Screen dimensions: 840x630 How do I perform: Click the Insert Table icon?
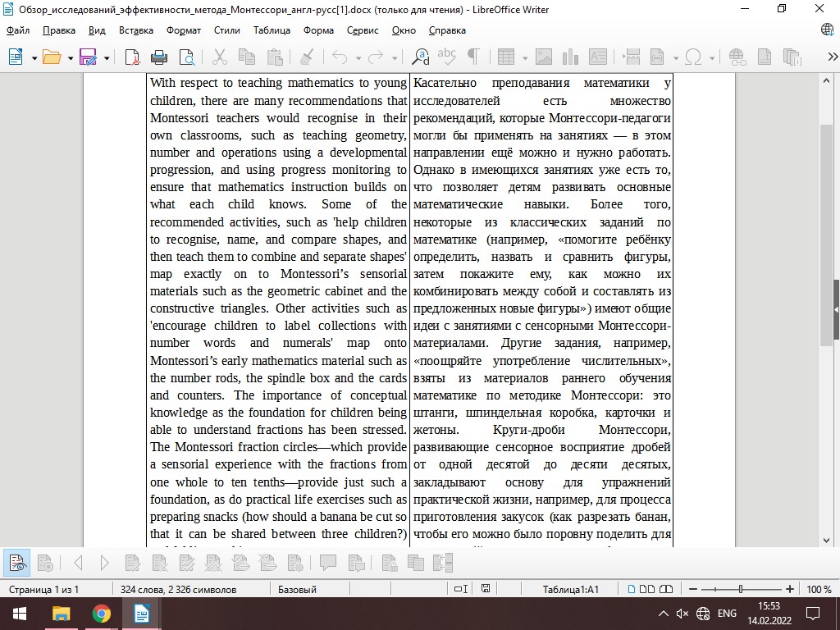pos(506,57)
